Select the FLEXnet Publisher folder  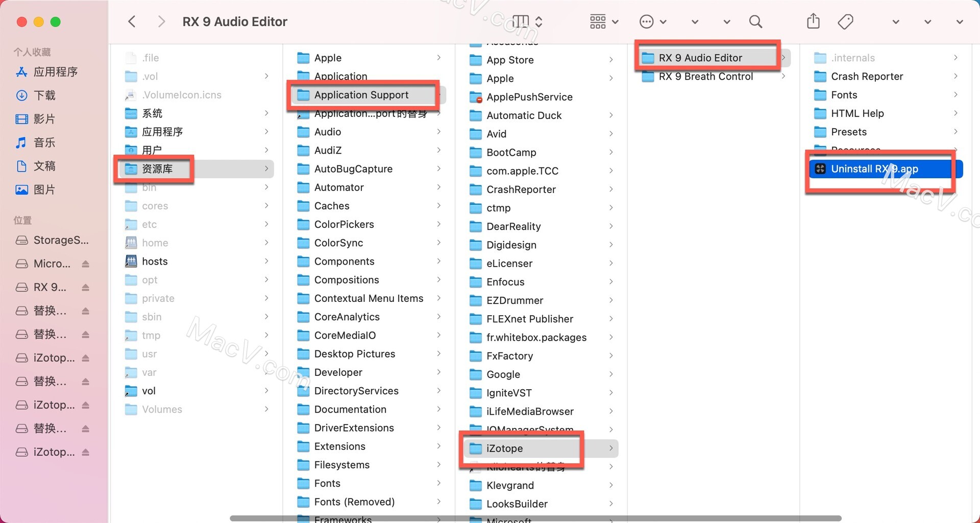pos(541,319)
